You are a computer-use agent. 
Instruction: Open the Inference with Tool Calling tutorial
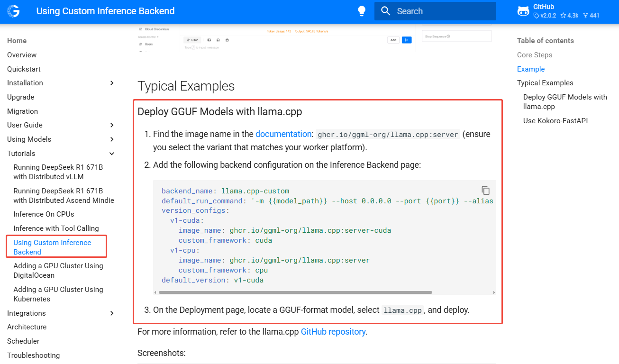click(x=56, y=228)
